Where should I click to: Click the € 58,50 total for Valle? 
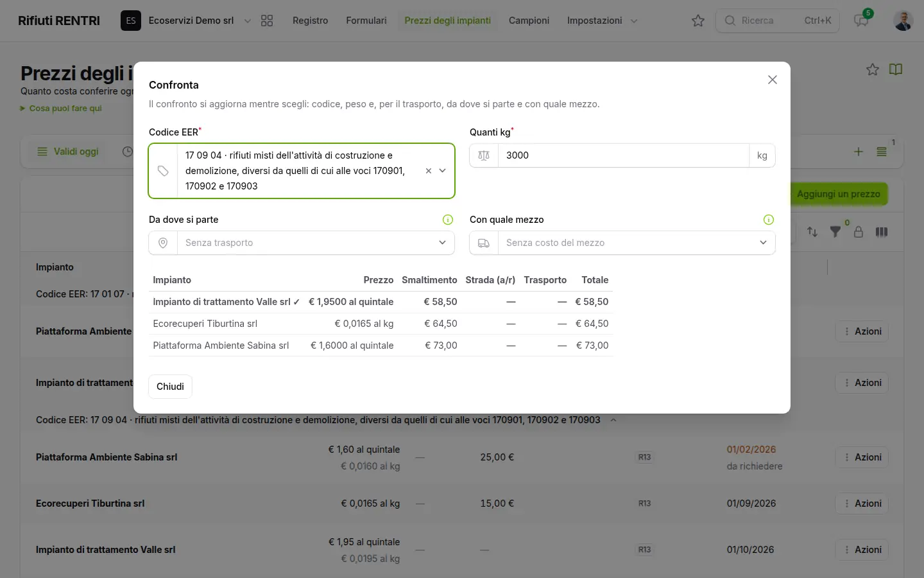[592, 302]
